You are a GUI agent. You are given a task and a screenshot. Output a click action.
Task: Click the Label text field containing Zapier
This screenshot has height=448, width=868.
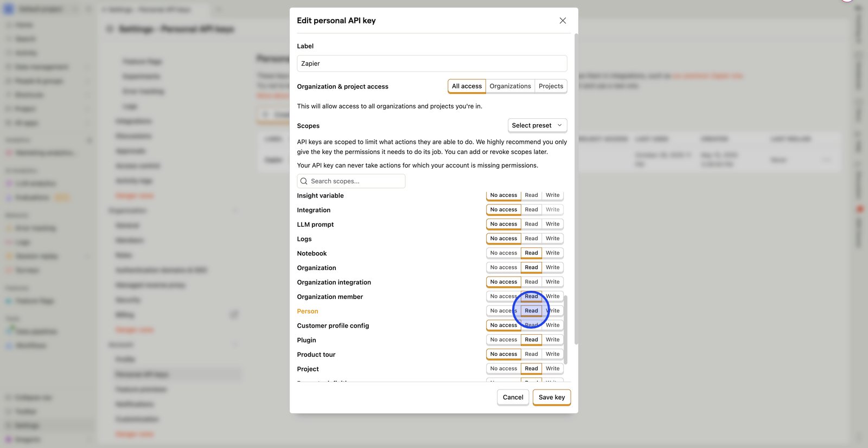pos(432,63)
